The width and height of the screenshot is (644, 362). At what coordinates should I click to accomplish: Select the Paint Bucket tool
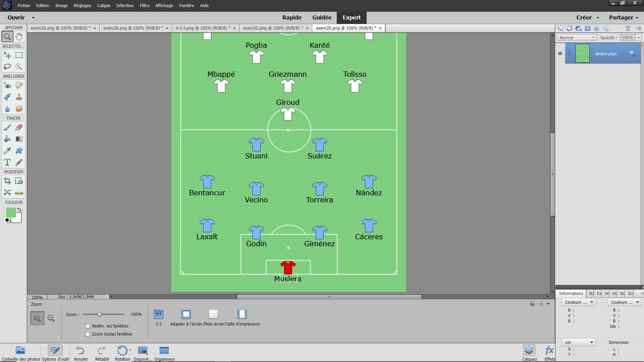click(x=7, y=139)
